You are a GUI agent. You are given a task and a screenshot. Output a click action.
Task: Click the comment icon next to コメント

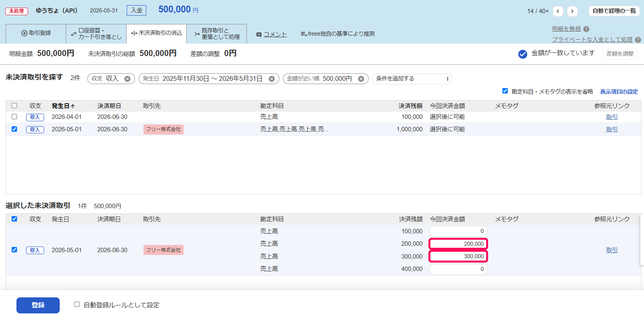(x=259, y=35)
